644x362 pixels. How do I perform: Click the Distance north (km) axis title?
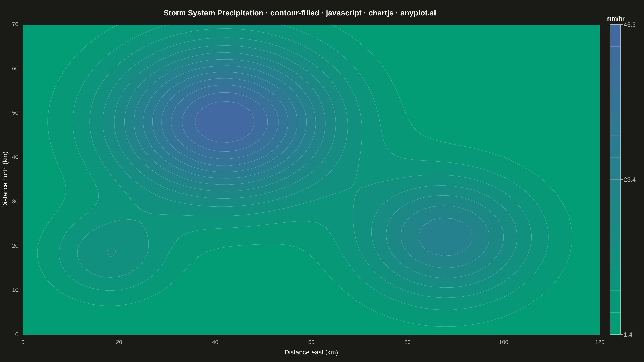[5, 179]
